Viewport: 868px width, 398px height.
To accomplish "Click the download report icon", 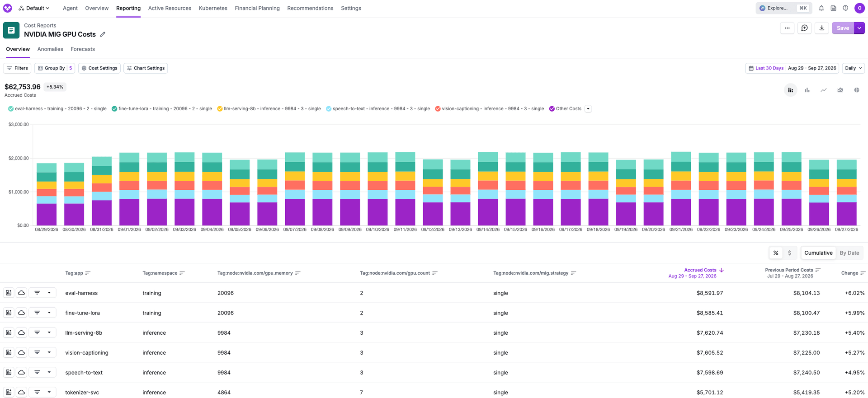I will [x=822, y=28].
